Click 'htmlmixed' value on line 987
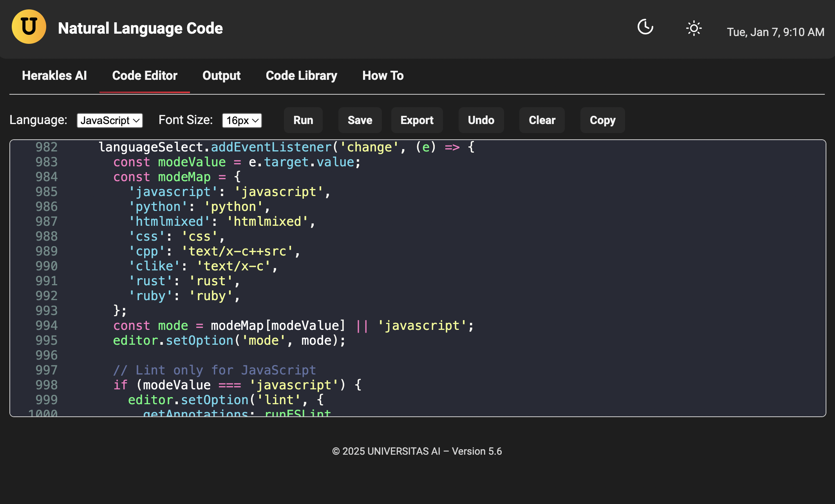The image size is (835, 504). (267, 221)
